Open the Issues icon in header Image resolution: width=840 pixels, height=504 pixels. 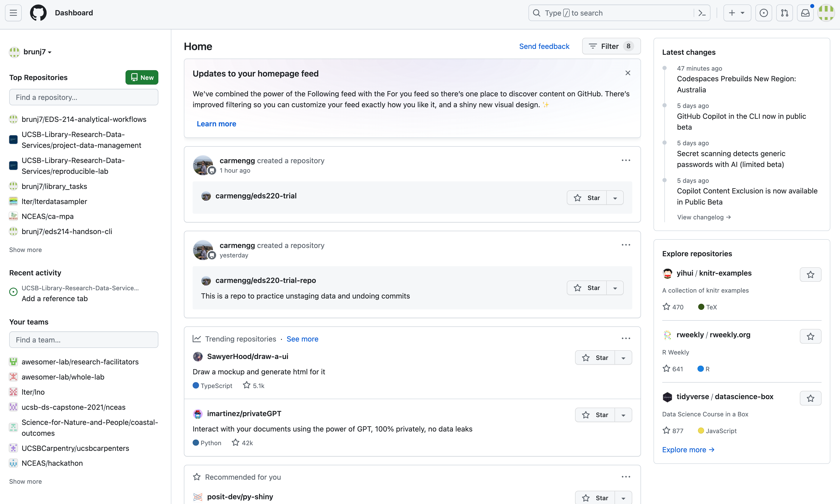(x=764, y=13)
